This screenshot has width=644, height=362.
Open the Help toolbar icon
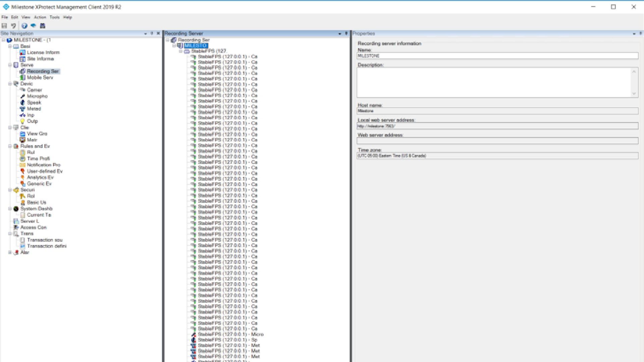point(24,26)
